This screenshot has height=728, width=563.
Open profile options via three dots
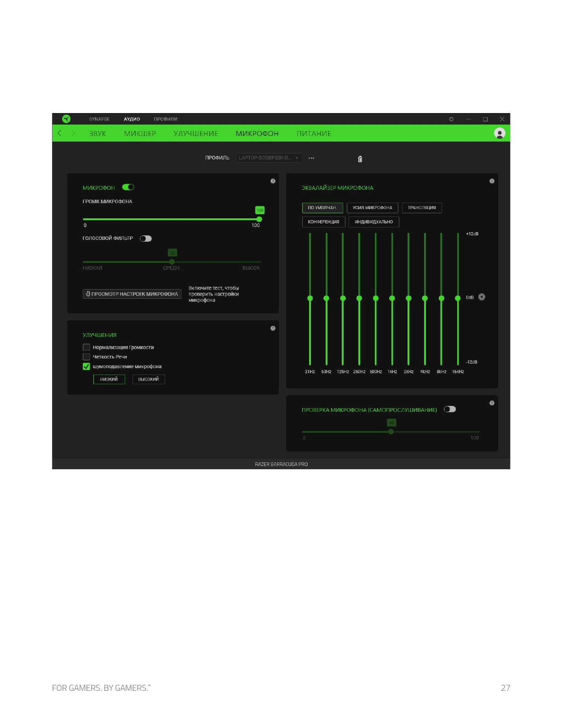[311, 158]
